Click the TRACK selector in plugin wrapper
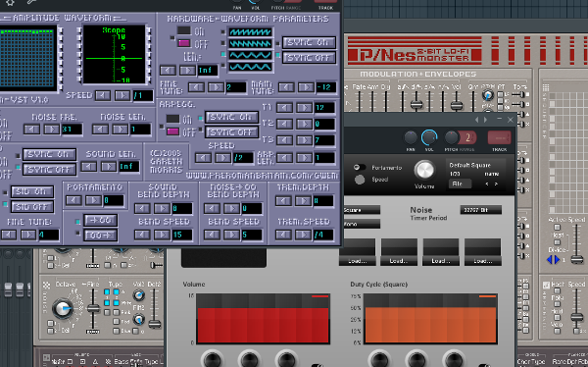The height and width of the screenshot is (367, 588). coord(499,137)
